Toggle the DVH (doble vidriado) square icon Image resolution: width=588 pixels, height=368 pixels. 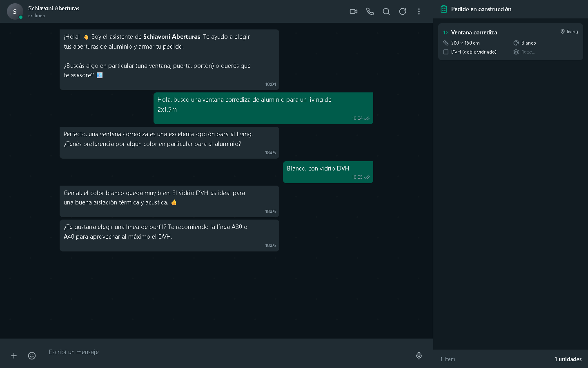point(446,52)
